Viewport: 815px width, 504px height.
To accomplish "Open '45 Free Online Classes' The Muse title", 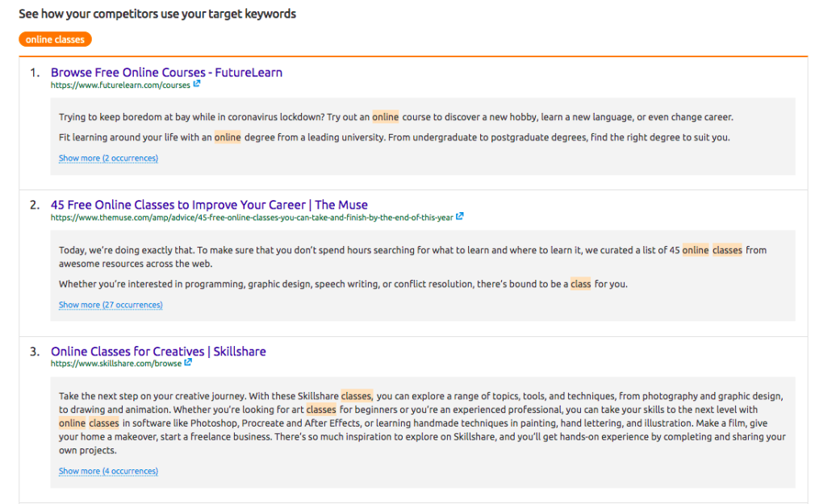I will coord(209,205).
